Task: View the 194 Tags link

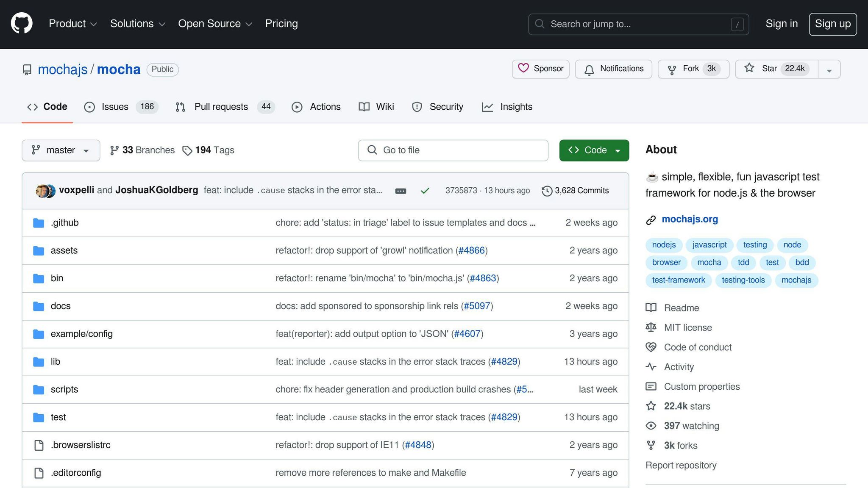Action: pos(209,150)
